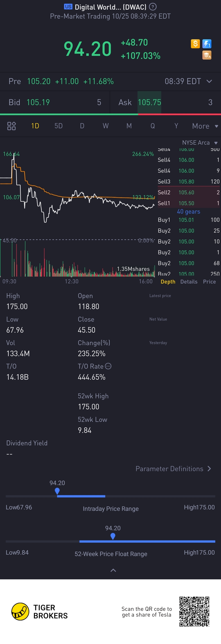The width and height of the screenshot is (221, 644).
Task: Tap the Sell2 order row at 105.60
Action: 189,192
